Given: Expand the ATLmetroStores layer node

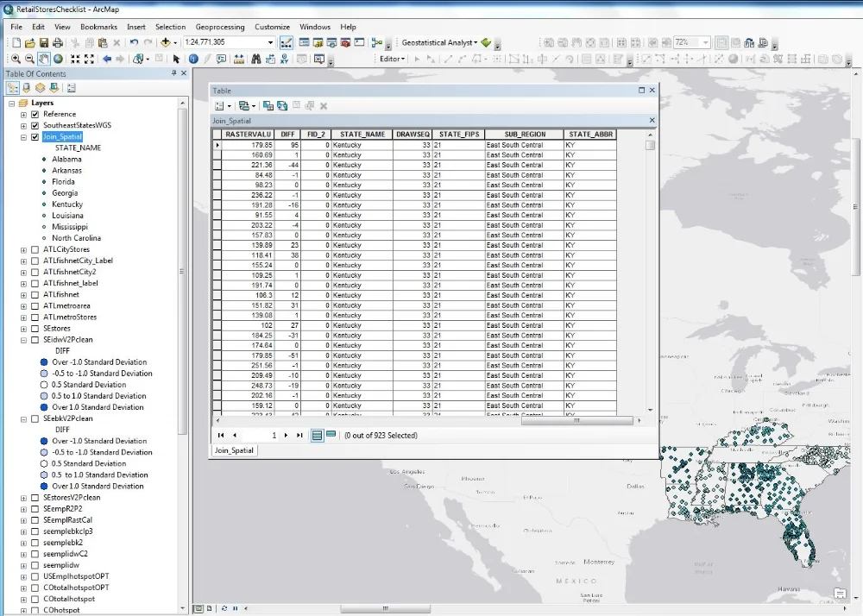Looking at the screenshot, I should (x=23, y=317).
